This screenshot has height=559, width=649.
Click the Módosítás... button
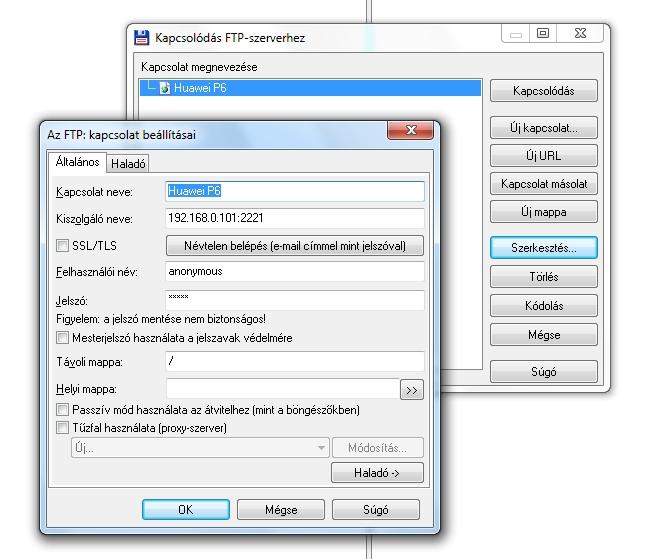coord(377,448)
